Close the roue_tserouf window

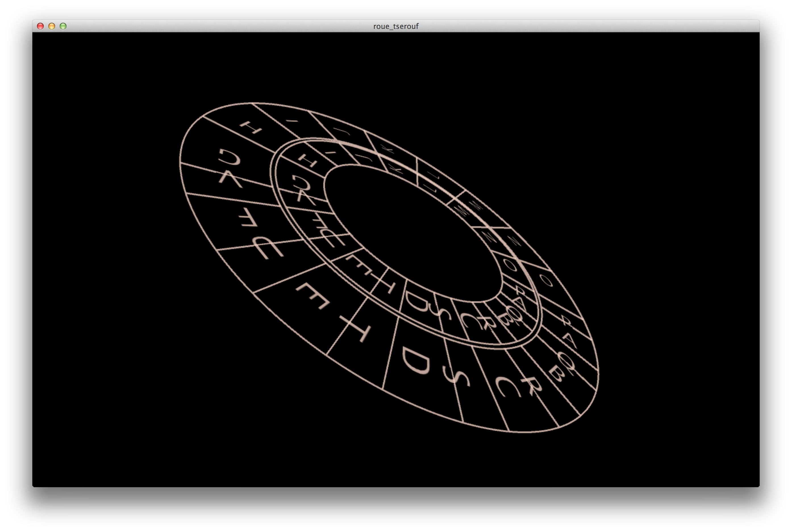pyautogui.click(x=40, y=26)
